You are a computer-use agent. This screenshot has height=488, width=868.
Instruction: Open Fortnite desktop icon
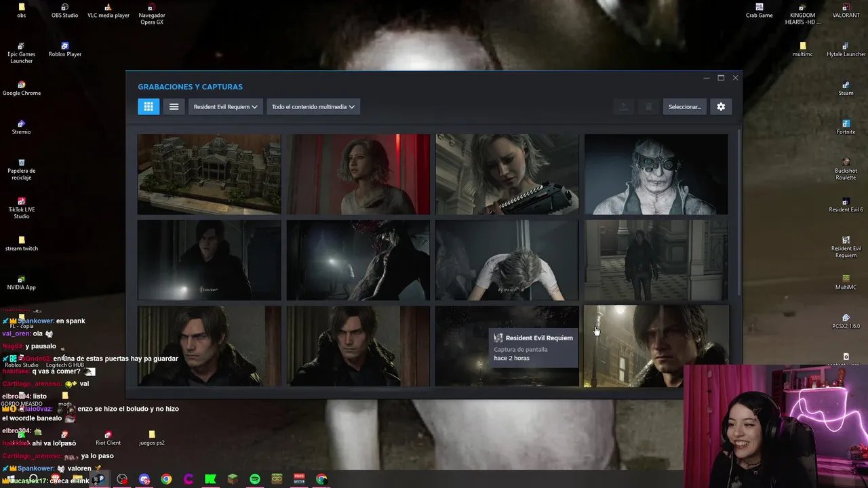click(x=846, y=127)
